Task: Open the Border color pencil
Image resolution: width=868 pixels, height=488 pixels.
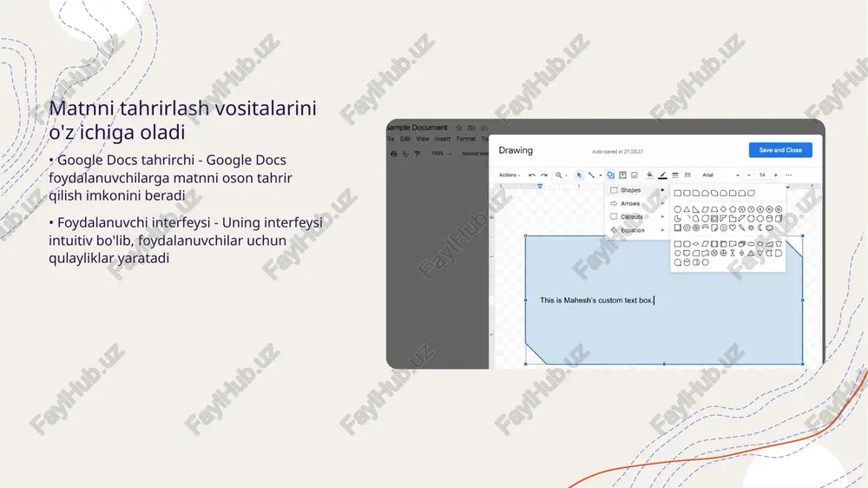Action: (x=662, y=175)
